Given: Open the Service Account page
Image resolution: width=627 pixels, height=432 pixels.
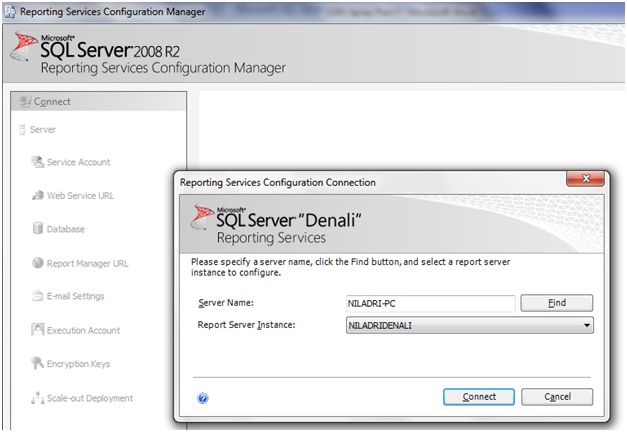Looking at the screenshot, I should pos(78,162).
